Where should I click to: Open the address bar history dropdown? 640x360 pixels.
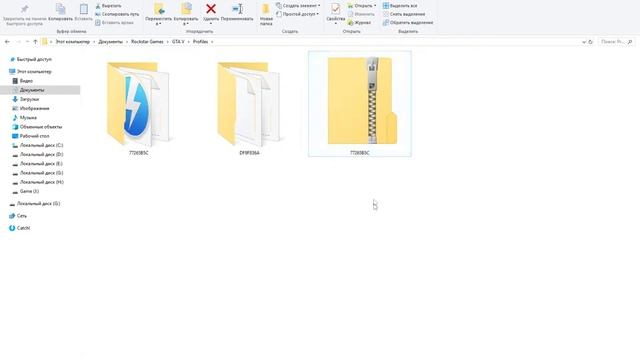coord(584,42)
